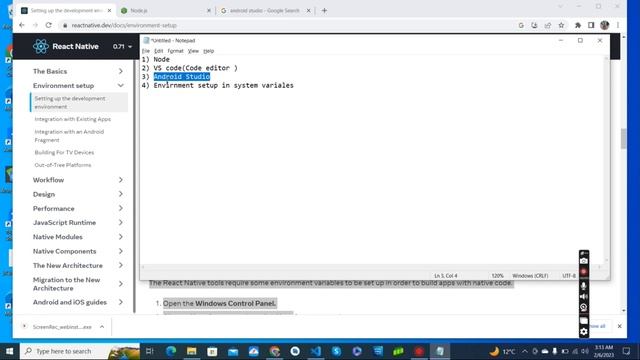Open the React Native logo home link
This screenshot has height=360, width=640.
pos(66,47)
